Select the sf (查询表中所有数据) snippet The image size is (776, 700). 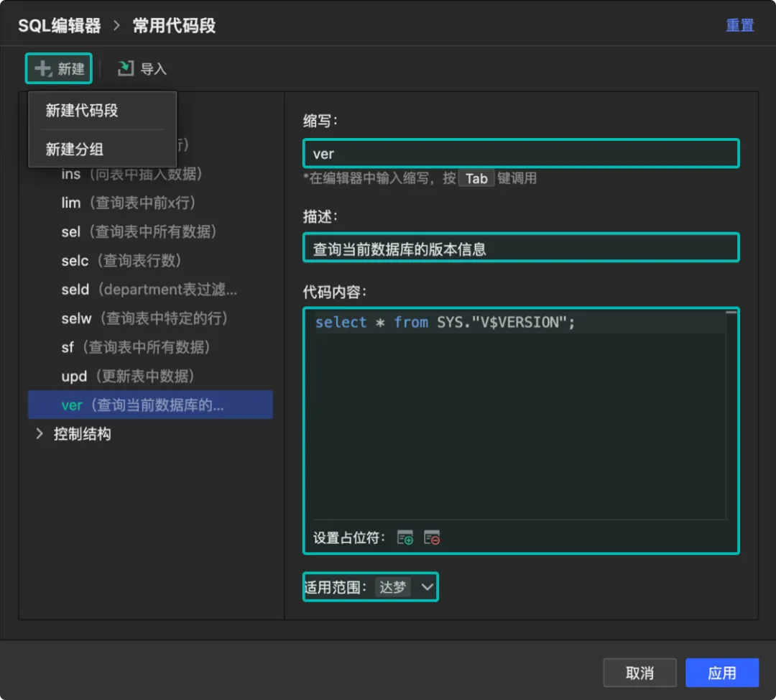coord(150,347)
